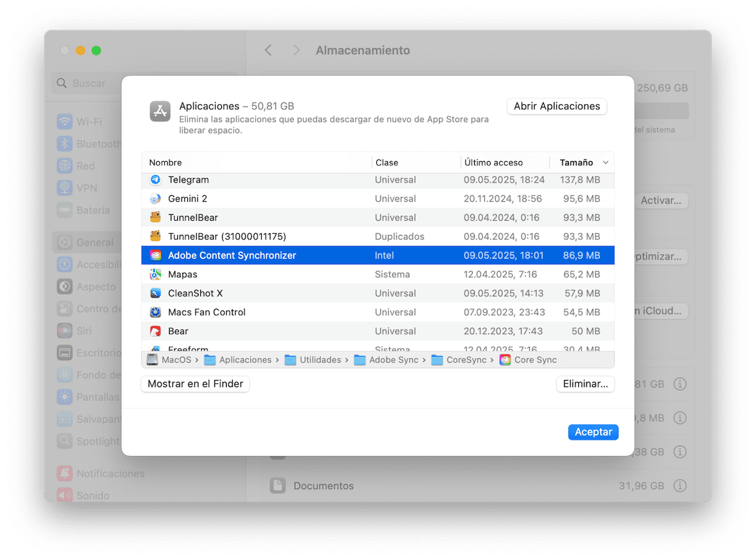
Task: Click the Gemini 2 app icon
Action: click(155, 199)
